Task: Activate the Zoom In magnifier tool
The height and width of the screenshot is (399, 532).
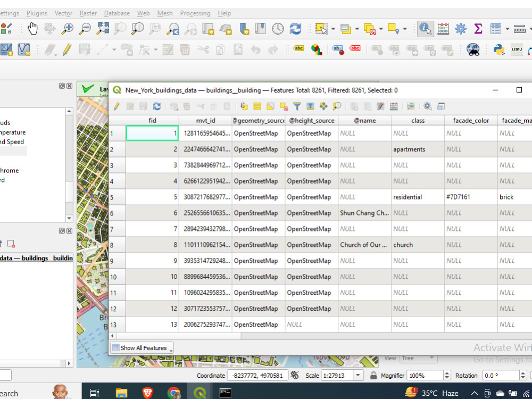Action: 67,29
